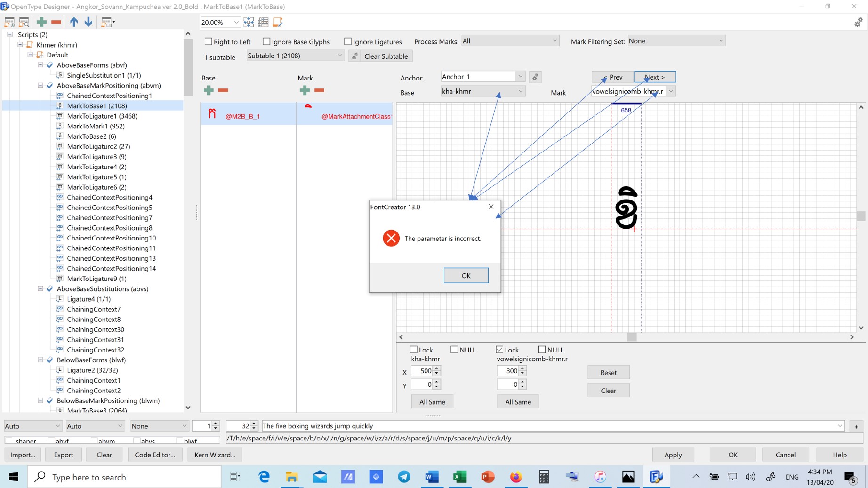The width and height of the screenshot is (868, 488).
Task: Open the lookup table view options icon
Action: pyautogui.click(x=108, y=22)
